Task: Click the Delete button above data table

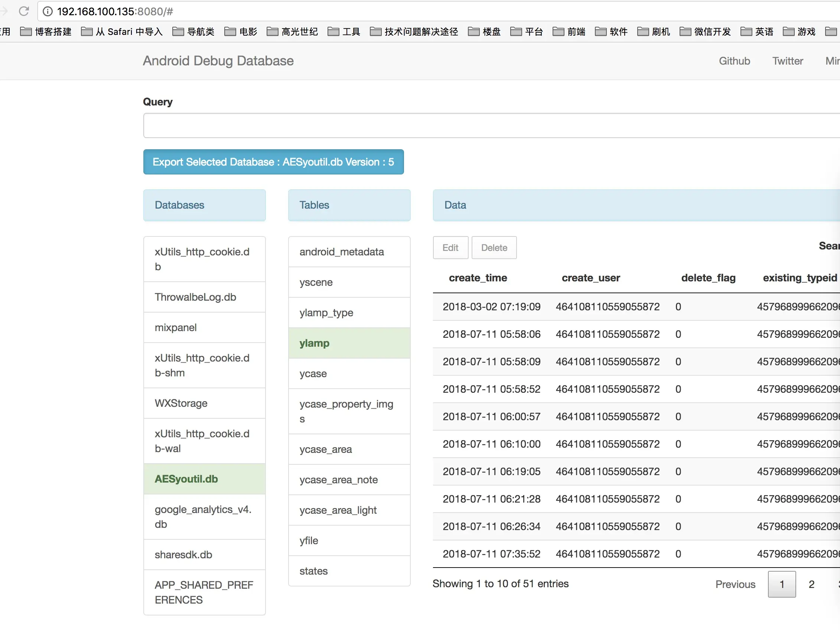Action: (x=494, y=248)
